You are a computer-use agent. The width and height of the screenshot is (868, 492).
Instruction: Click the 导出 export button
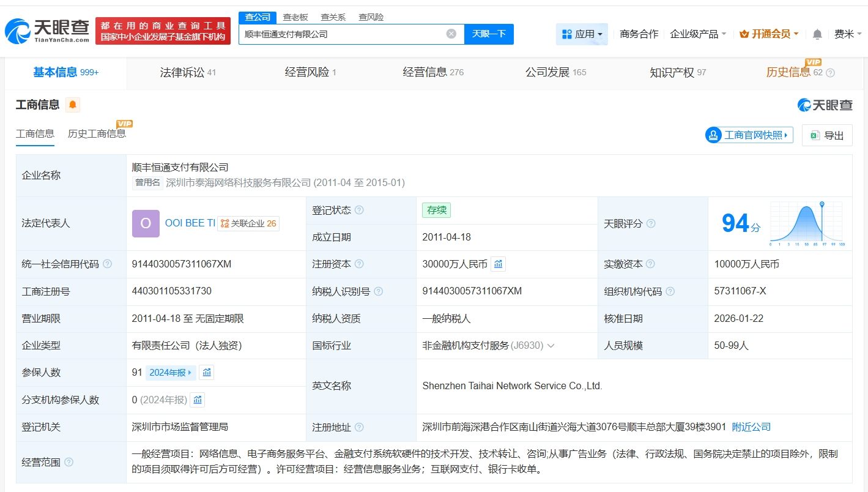pos(827,135)
